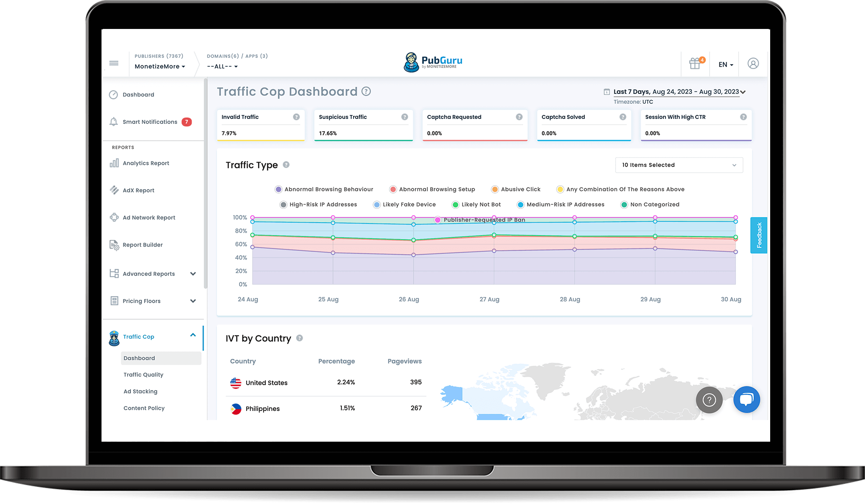The height and width of the screenshot is (504, 865).
Task: Expand the Pricing Floors chevron
Action: tap(193, 301)
